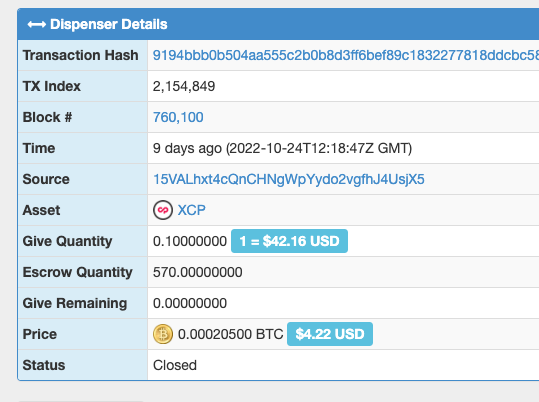Click the Escrow Quantity row label

tap(77, 272)
